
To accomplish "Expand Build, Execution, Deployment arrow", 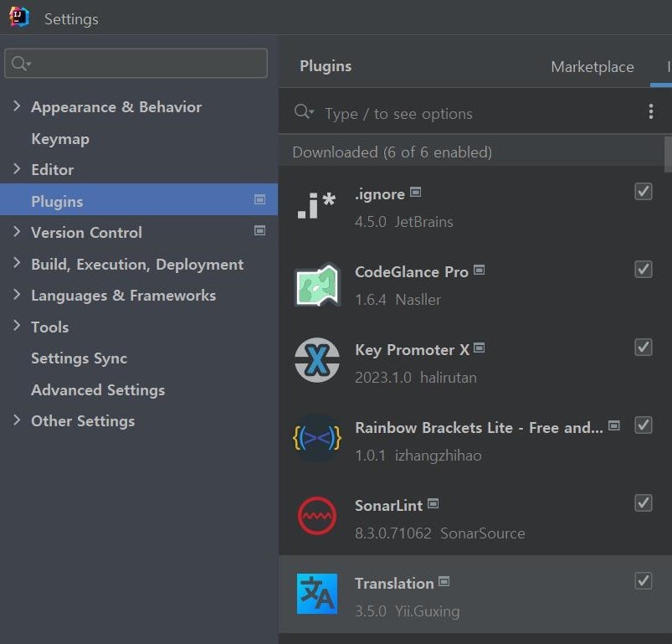I will click(x=16, y=263).
